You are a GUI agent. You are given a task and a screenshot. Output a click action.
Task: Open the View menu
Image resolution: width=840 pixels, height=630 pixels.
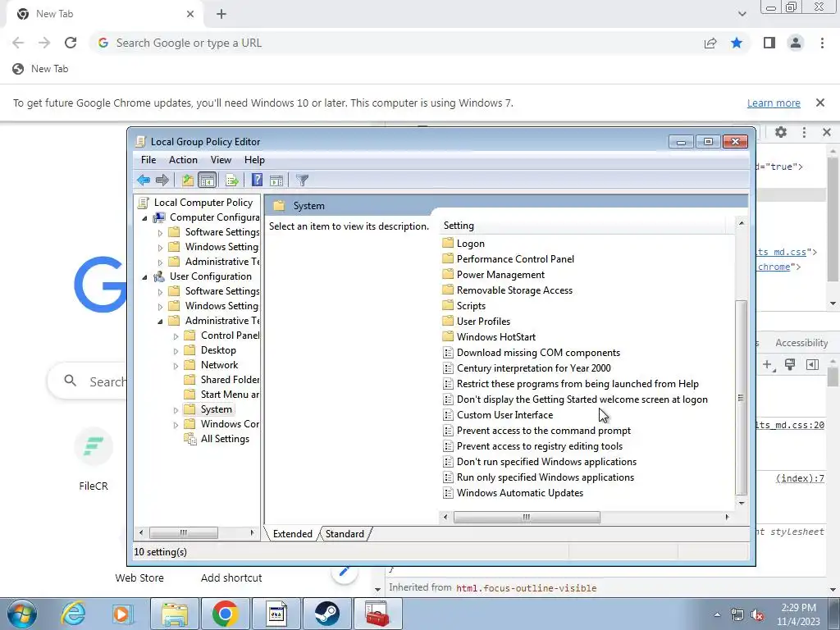pos(221,160)
